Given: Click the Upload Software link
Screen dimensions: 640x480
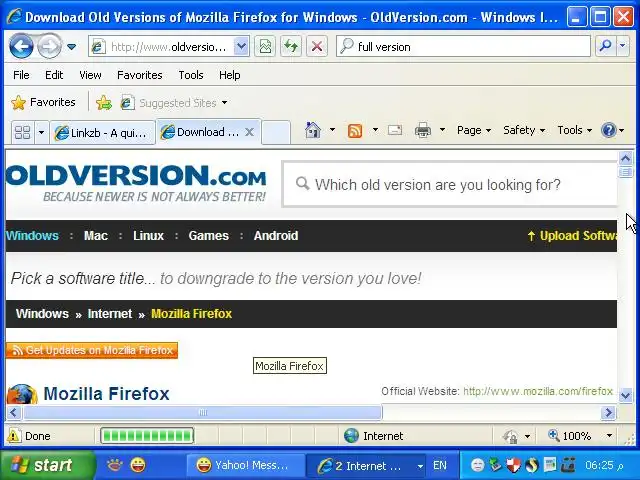Looking at the screenshot, I should (x=571, y=236).
